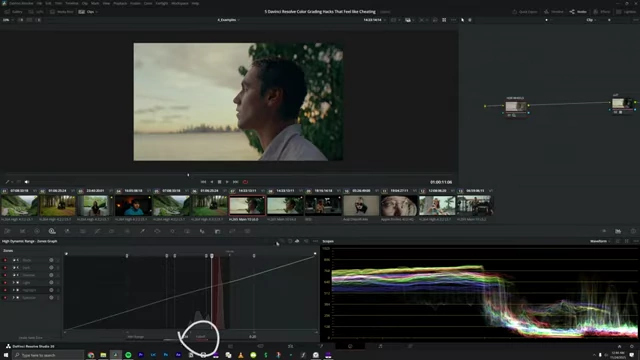This screenshot has width=640, height=360.
Task: Open viewer zoom percentage dropdown
Action: tap(7, 20)
